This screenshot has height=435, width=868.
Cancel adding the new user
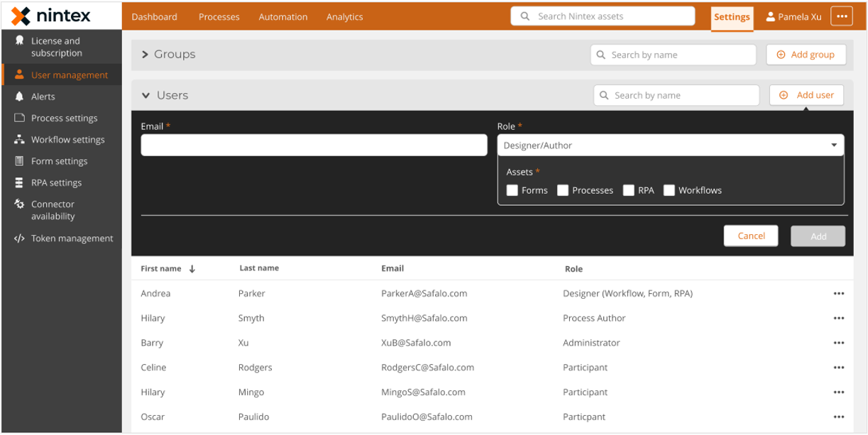(751, 236)
